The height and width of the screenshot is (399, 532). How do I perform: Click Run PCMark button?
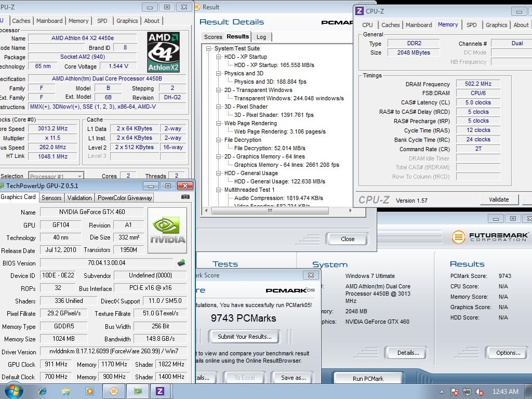368,378
